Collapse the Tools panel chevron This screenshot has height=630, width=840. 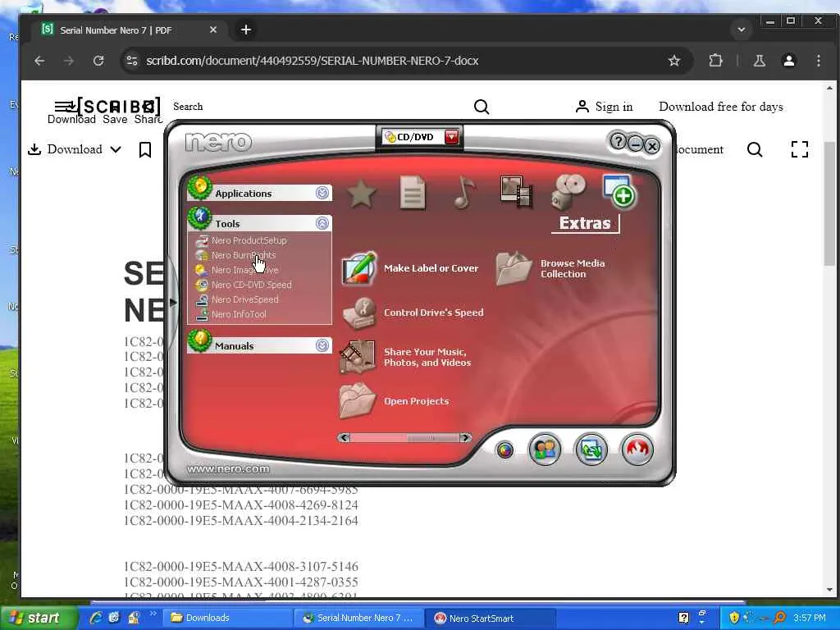(x=322, y=223)
